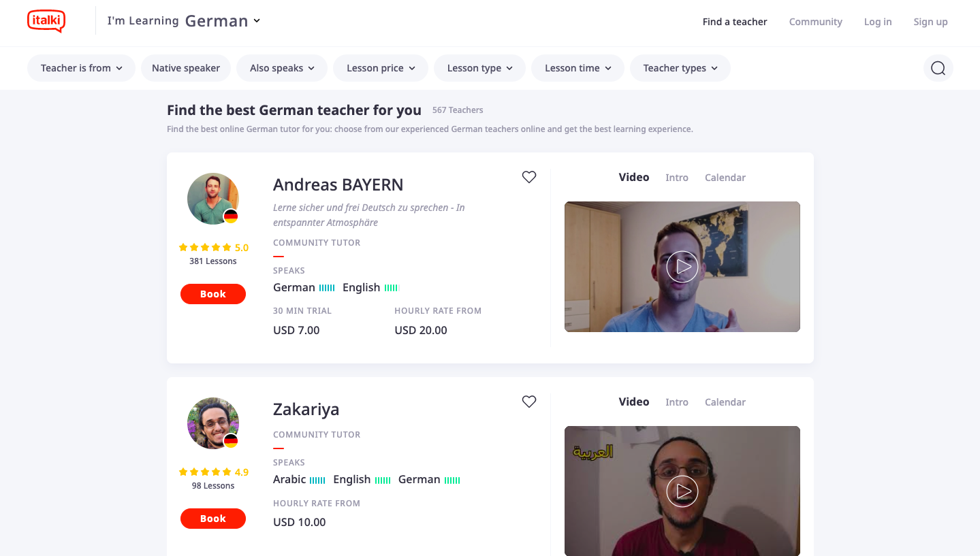
Task: Favorite Andreas BAYERN with heart icon
Action: tap(529, 177)
